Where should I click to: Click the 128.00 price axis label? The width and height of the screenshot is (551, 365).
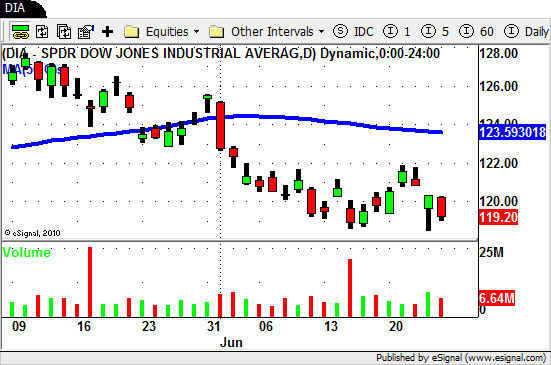point(498,53)
